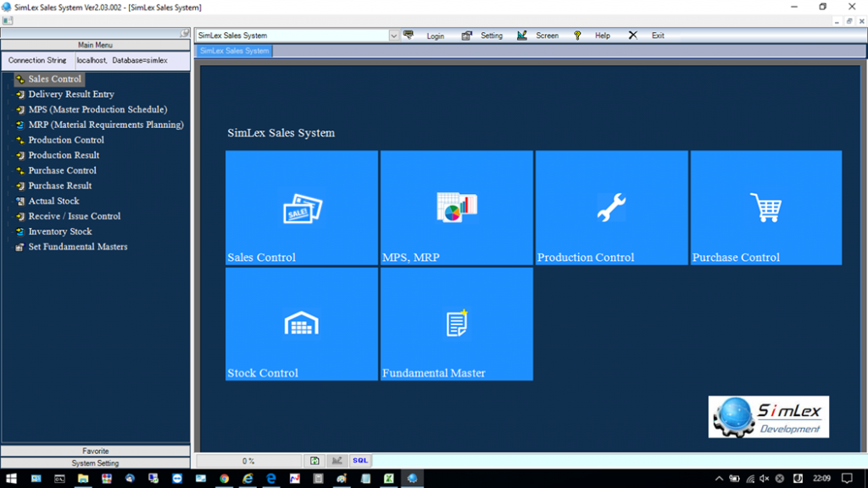Click the Set Fundamental Masters node icon
Viewport: 868px width, 488px height.
tap(20, 247)
